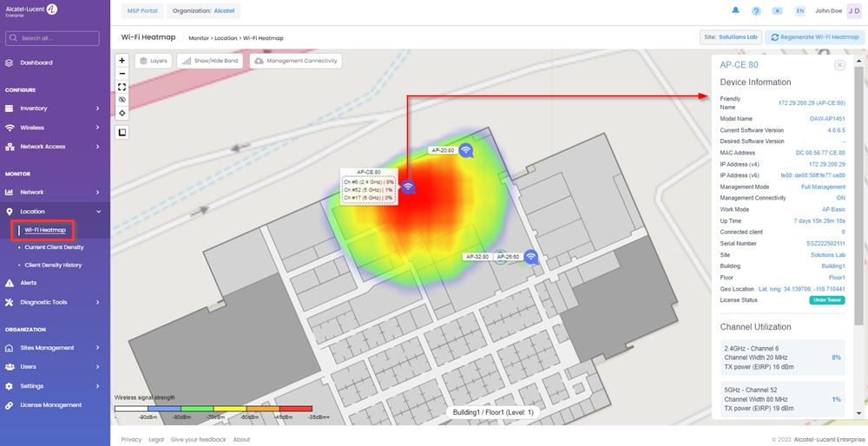Image resolution: width=868 pixels, height=446 pixels.
Task: Collapse the Location menu
Action: pyautogui.click(x=53, y=212)
